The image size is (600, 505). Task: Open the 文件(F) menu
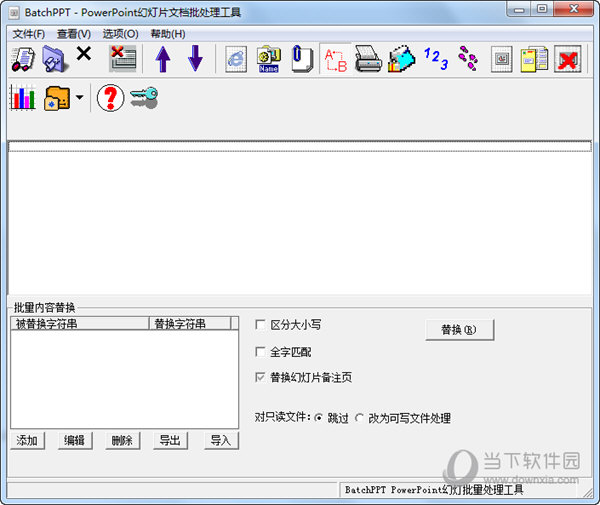click(x=29, y=34)
